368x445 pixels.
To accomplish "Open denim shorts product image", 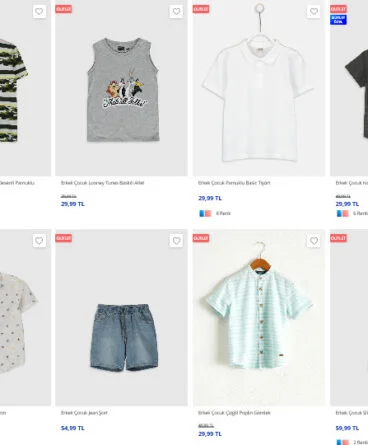I will 122,317.
